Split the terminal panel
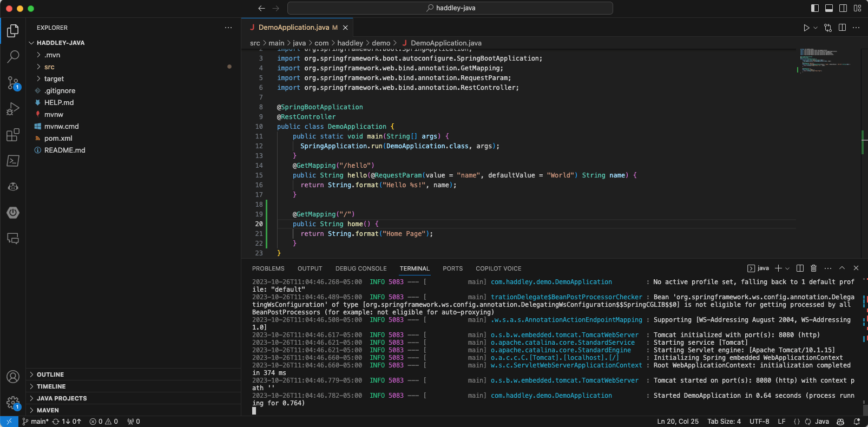 pos(800,268)
